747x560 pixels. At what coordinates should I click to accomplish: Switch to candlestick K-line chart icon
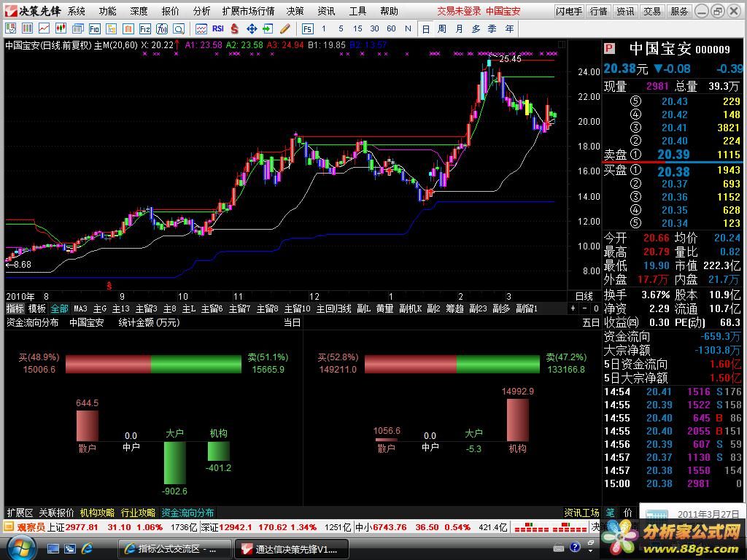[x=61, y=29]
